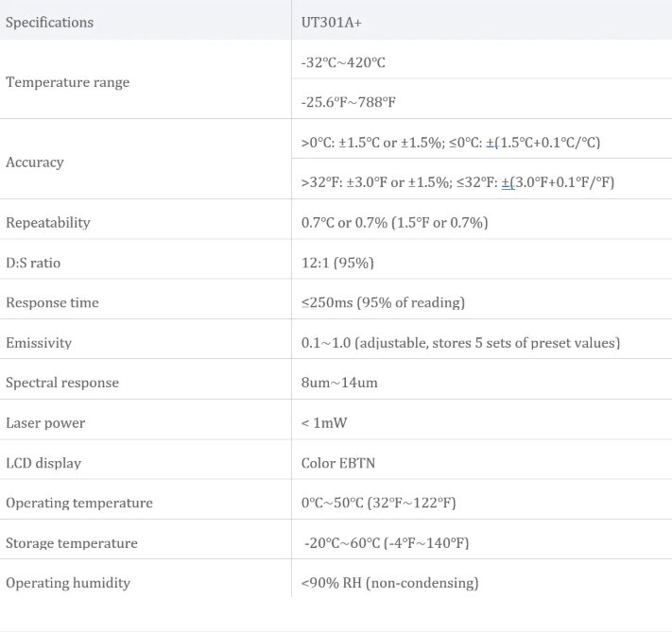Click the UT301A+ column header
672x632 pixels.
pyautogui.click(x=330, y=22)
